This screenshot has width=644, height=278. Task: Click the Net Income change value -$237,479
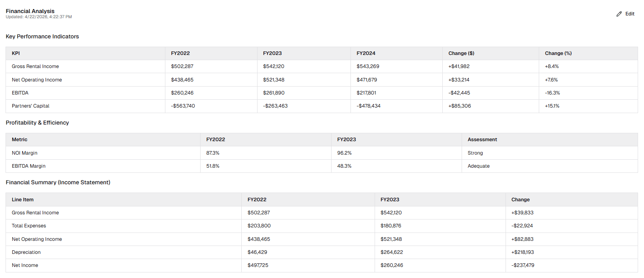pos(523,265)
